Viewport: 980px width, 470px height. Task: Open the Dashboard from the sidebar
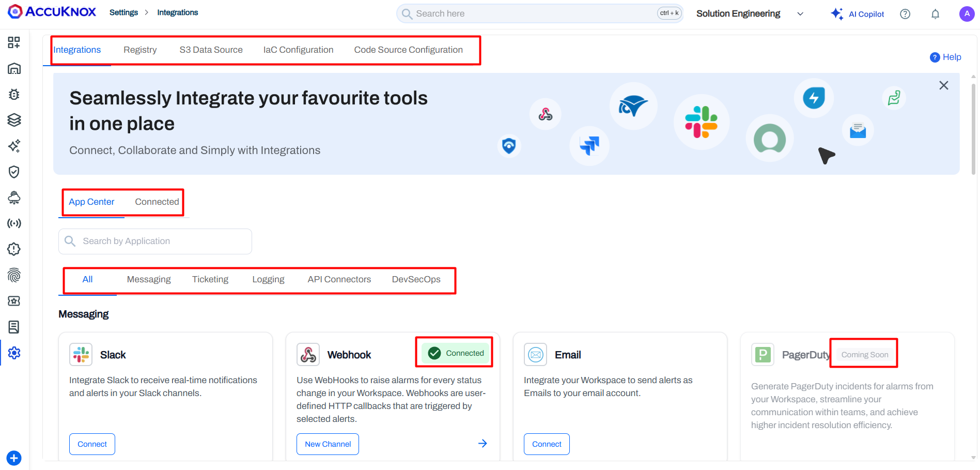14,68
